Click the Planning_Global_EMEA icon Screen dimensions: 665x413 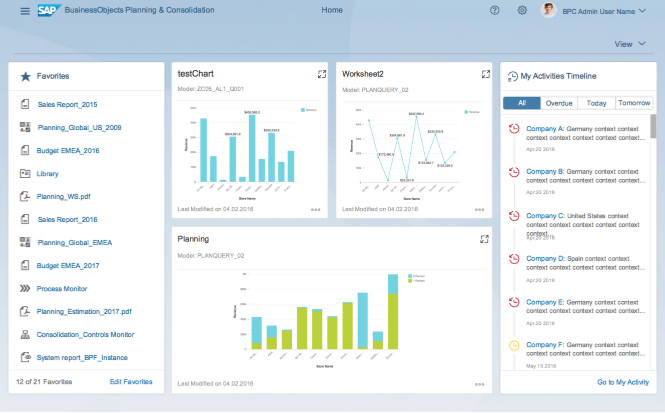(25, 242)
